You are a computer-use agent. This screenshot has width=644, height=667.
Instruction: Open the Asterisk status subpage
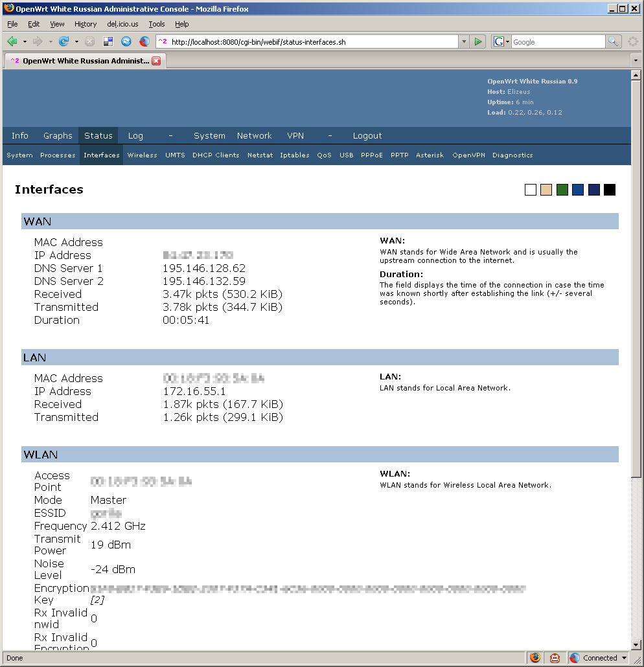[430, 155]
